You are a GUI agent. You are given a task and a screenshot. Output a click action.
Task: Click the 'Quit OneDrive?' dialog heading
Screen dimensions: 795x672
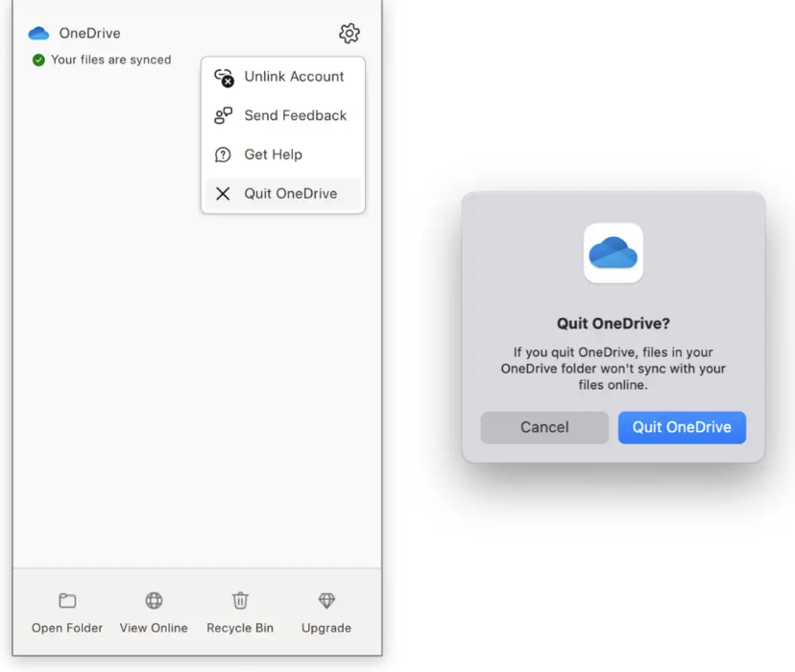tap(613, 324)
